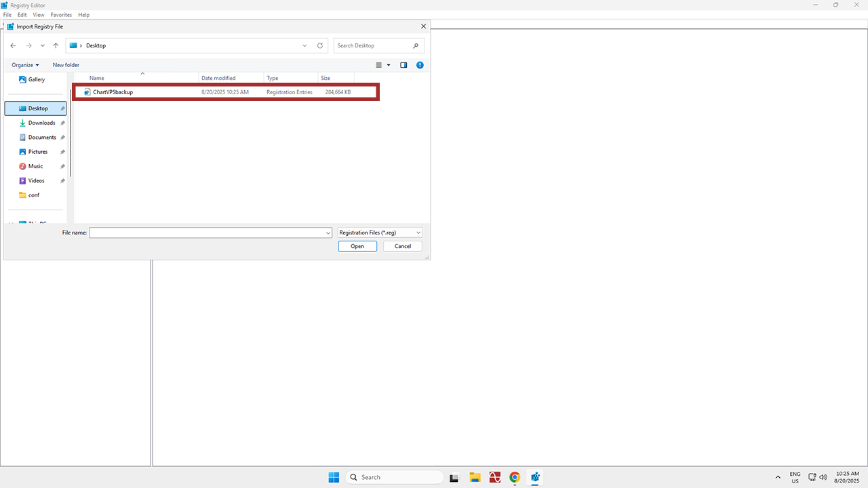Viewport: 868px width, 488px height.
Task: Click the Up one level arrow
Action: coord(56,45)
